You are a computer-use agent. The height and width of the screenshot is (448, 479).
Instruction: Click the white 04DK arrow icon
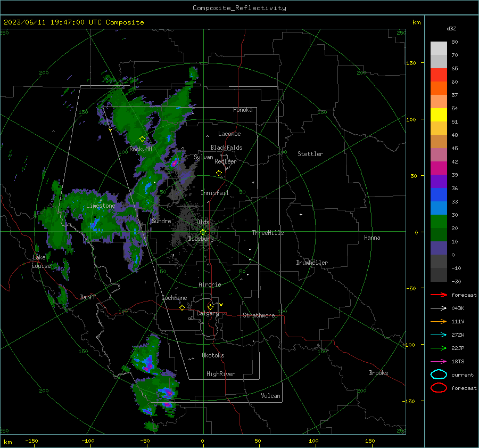click(x=439, y=308)
